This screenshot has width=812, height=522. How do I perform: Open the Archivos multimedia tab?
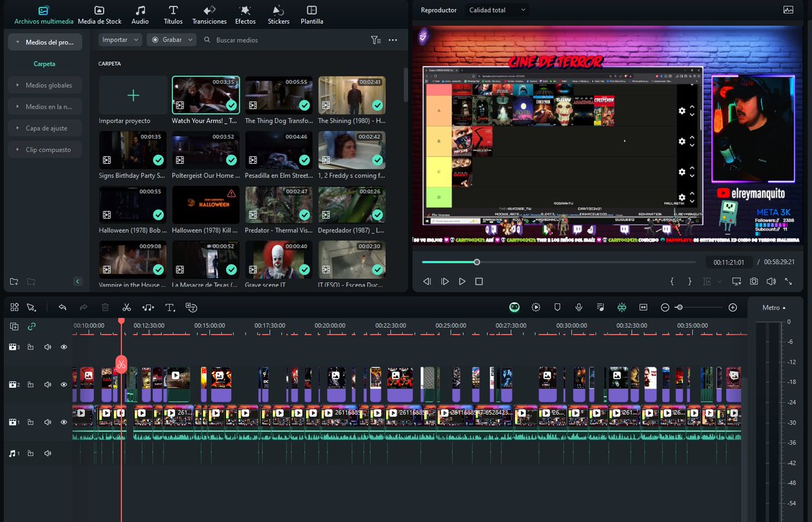click(x=44, y=15)
